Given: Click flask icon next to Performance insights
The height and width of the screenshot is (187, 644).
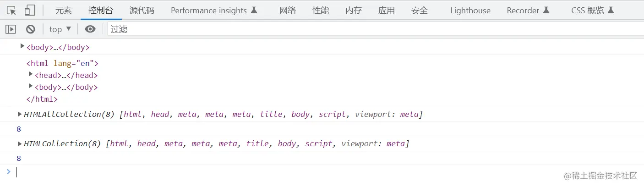Looking at the screenshot, I should coord(254,10).
